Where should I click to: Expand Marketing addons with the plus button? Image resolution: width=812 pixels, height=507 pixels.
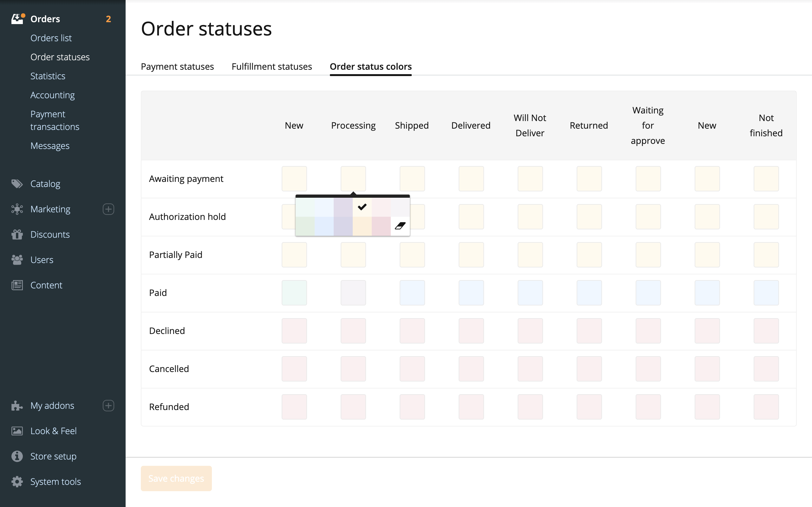click(108, 209)
